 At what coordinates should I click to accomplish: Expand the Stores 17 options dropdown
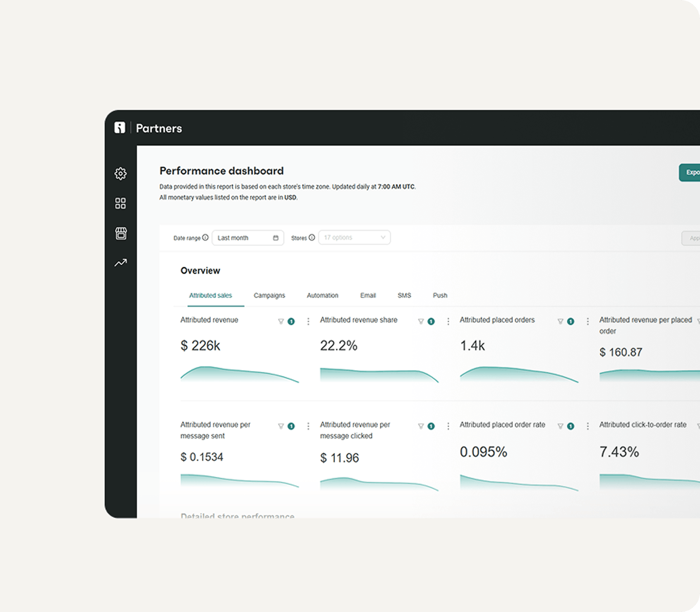[354, 238]
